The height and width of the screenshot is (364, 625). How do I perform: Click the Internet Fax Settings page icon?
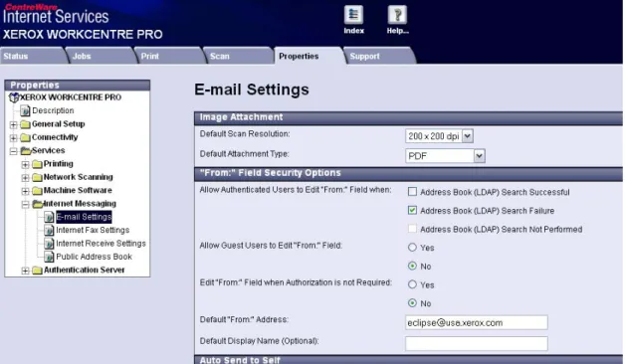pos(49,230)
